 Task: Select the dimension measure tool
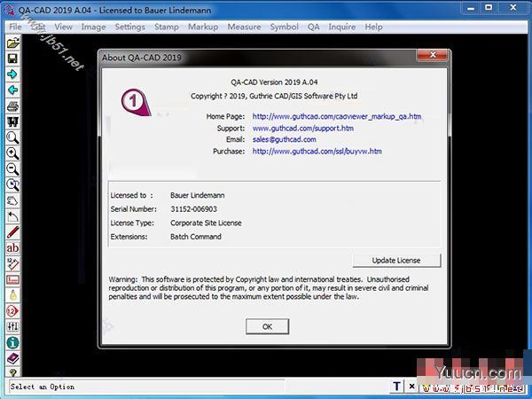pyautogui.click(x=13, y=264)
